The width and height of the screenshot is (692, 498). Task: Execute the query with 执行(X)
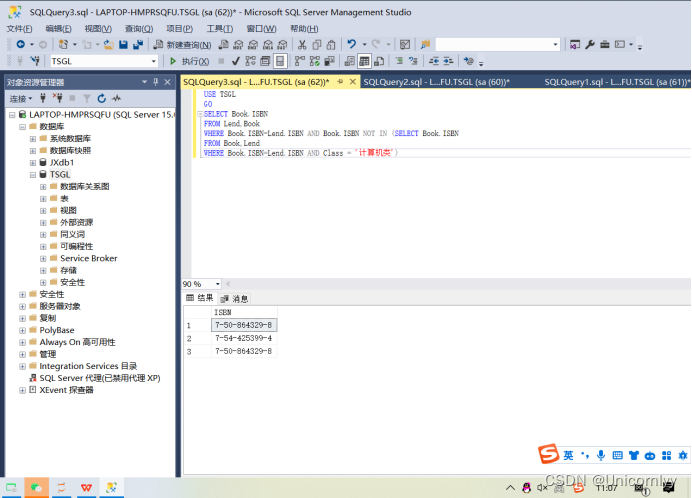[x=189, y=61]
